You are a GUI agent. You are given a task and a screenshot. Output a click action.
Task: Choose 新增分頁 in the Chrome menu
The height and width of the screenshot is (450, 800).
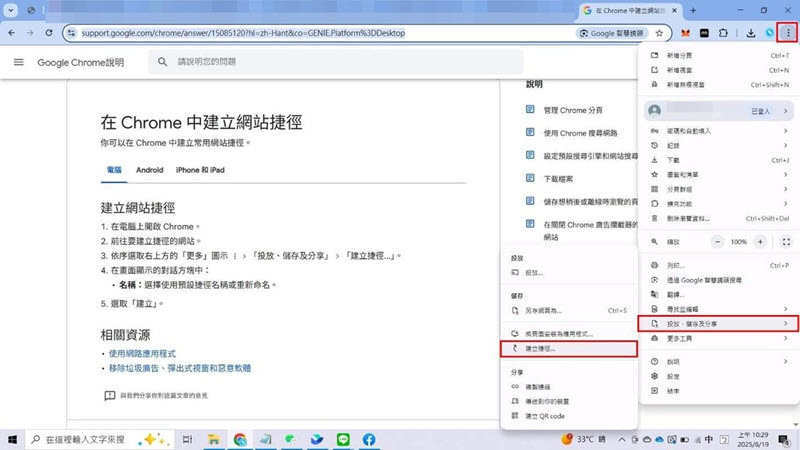tap(719, 56)
